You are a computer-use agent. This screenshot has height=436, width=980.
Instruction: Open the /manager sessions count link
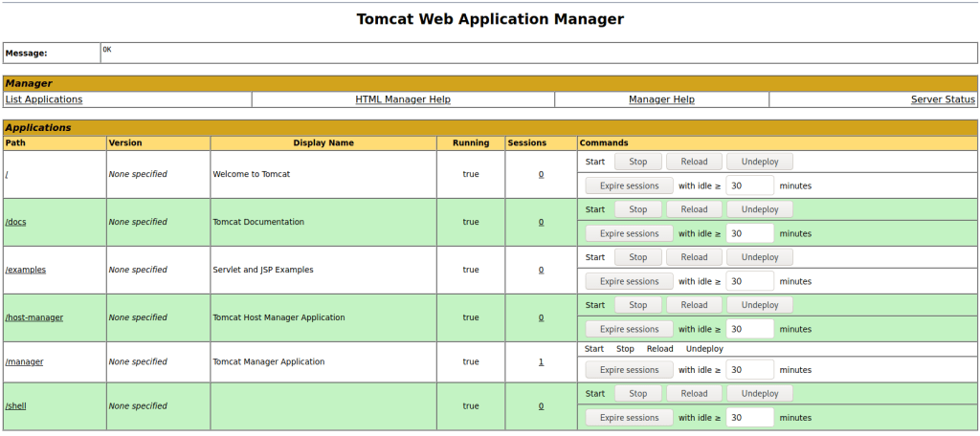(541, 362)
